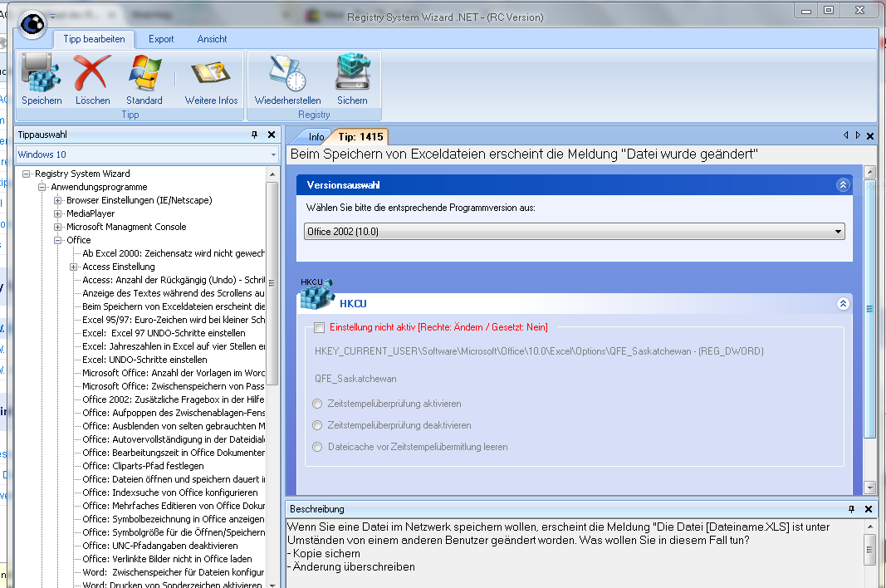Switch to the Tipp bearbeiten ribbon tab
Image resolution: width=886 pixels, height=588 pixels.
pos(94,39)
